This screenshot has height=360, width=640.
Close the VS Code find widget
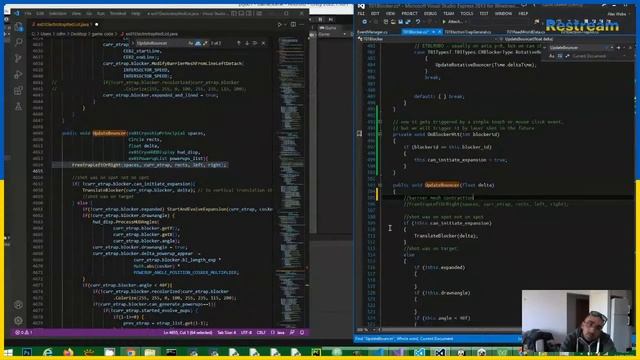click(263, 43)
